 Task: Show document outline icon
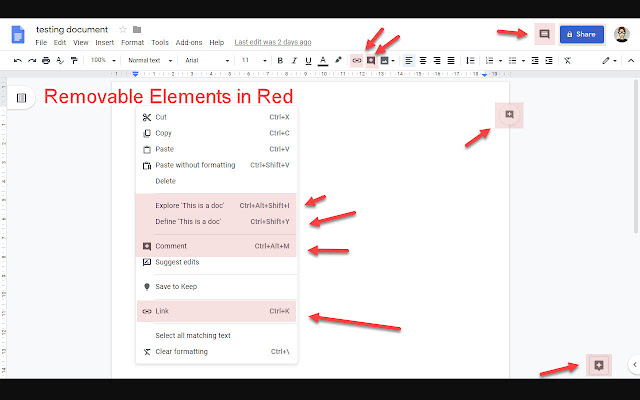[x=21, y=98]
